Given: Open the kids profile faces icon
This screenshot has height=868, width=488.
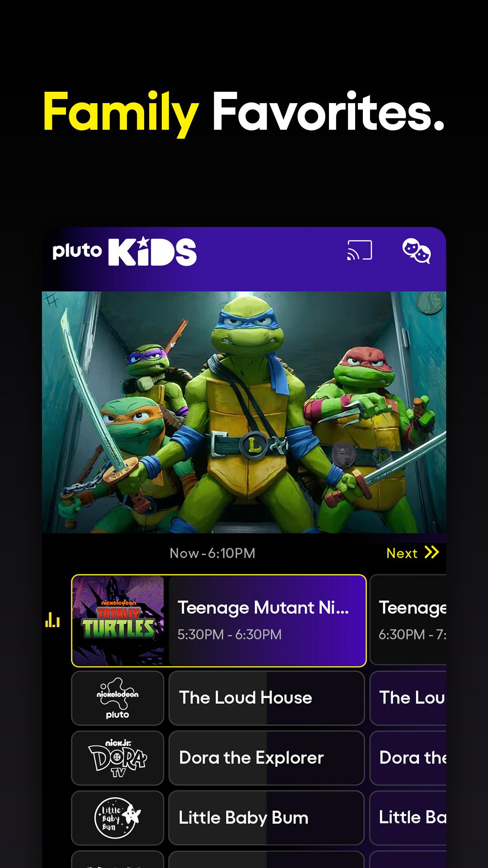Looking at the screenshot, I should 417,250.
